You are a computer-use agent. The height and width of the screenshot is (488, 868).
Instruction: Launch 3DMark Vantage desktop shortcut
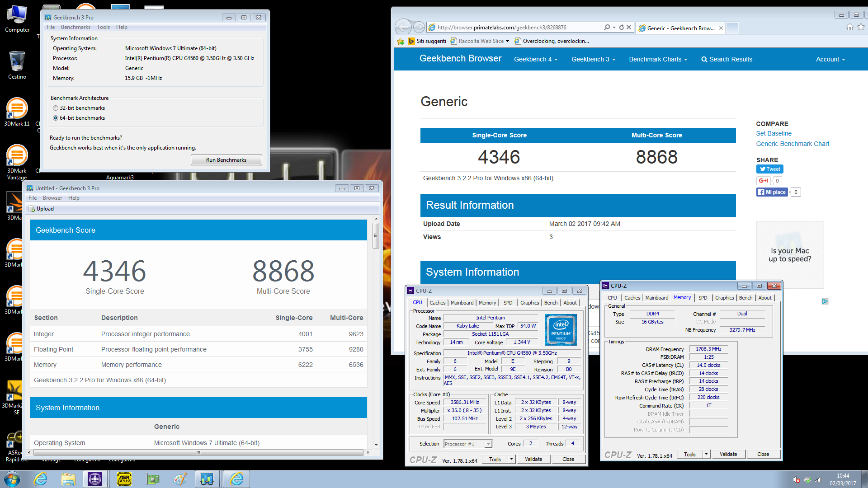17,162
